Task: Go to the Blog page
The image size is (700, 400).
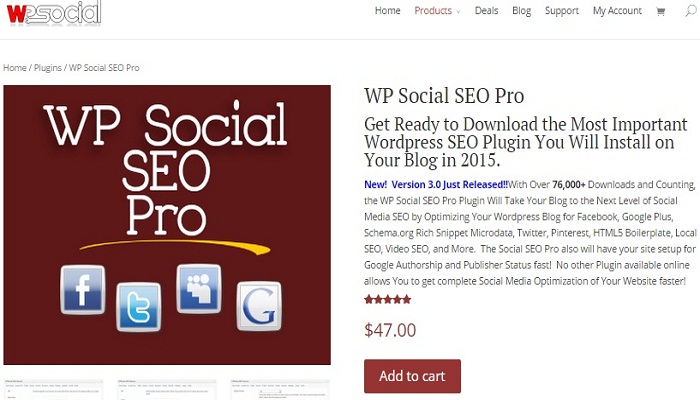Action: coord(521,11)
